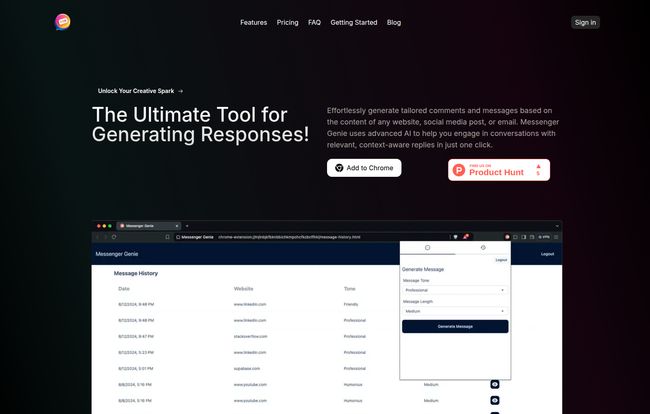Click the bookmark icon left of address bar
Screen dimensions: 650x414
pos(167,237)
